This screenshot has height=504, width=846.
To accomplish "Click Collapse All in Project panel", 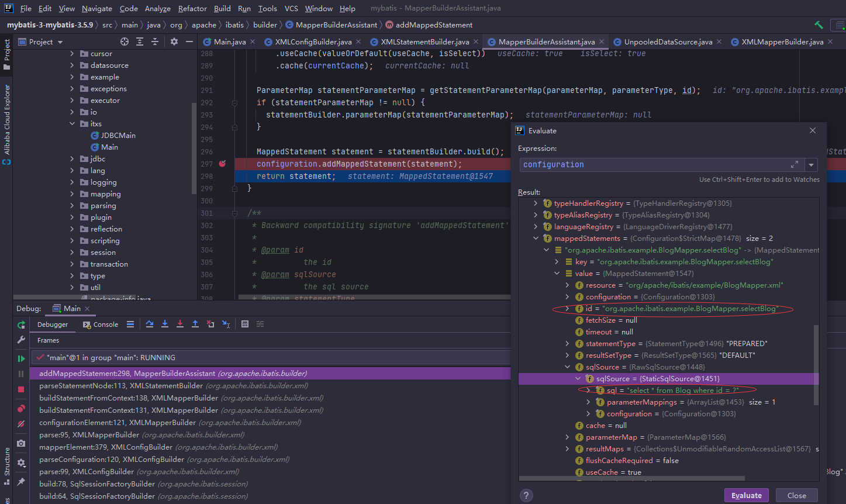I will click(155, 42).
